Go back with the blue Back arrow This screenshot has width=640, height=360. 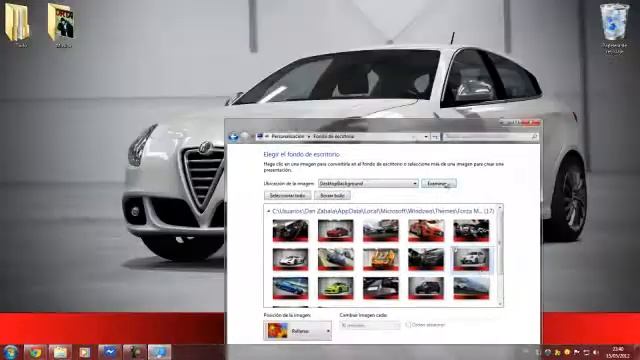click(x=233, y=137)
